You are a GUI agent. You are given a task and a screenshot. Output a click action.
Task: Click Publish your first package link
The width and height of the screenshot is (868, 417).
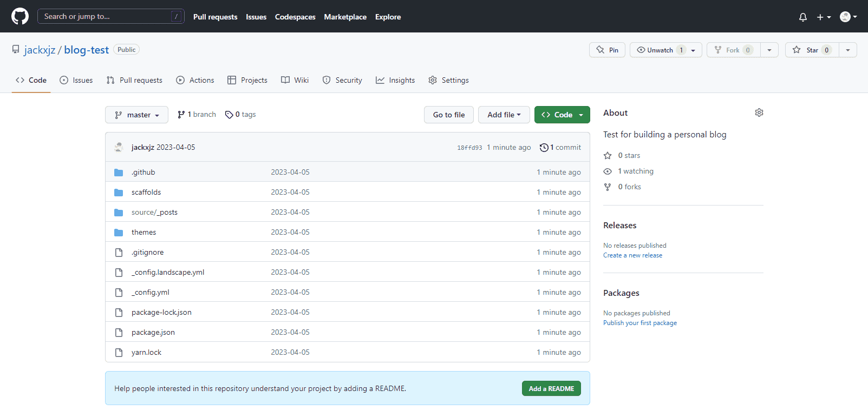640,323
